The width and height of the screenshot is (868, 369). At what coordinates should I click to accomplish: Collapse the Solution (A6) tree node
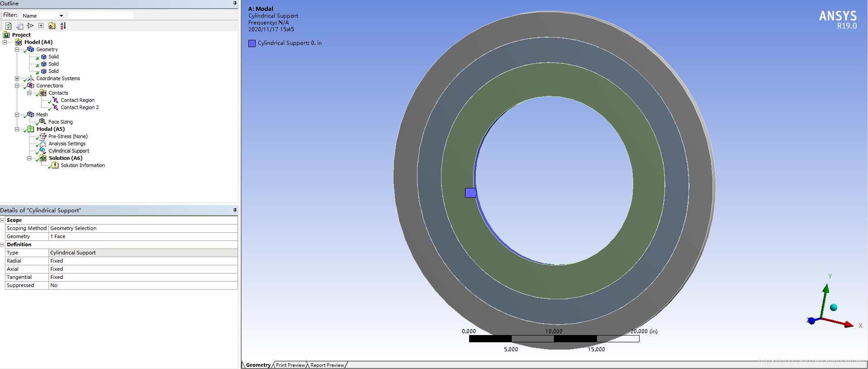[29, 158]
